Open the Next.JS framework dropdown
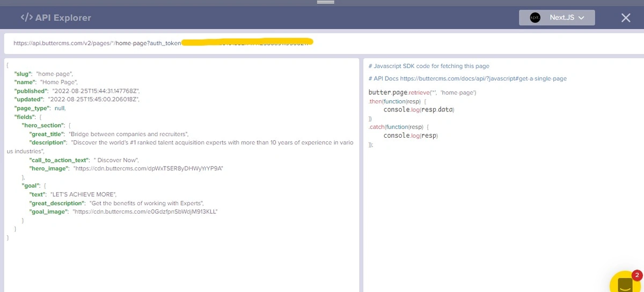Image resolution: width=644 pixels, height=292 pixels. click(557, 18)
